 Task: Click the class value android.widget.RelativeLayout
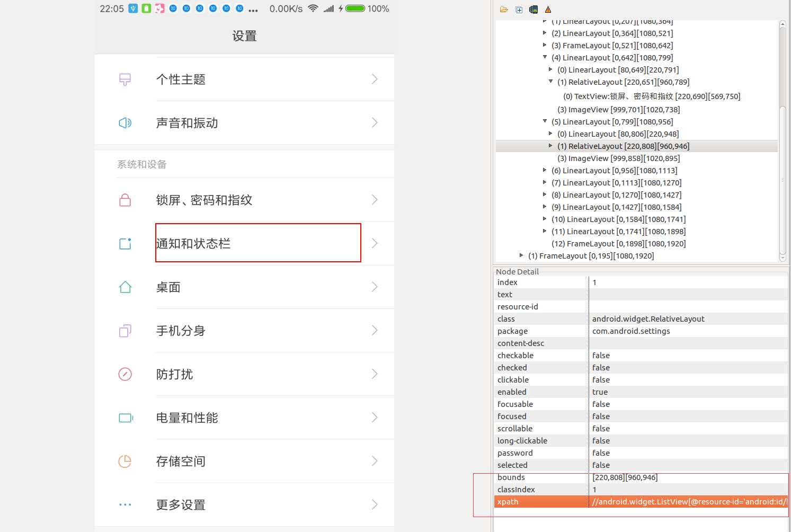(648, 319)
